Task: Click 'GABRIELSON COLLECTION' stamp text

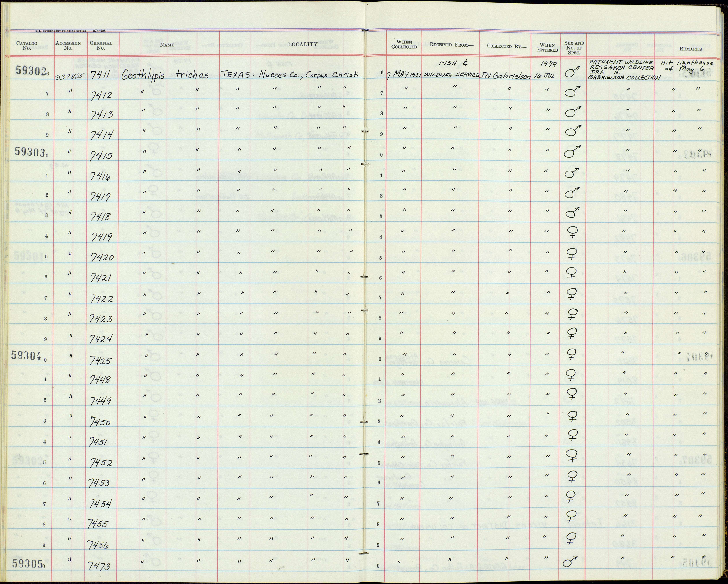Action: point(624,77)
